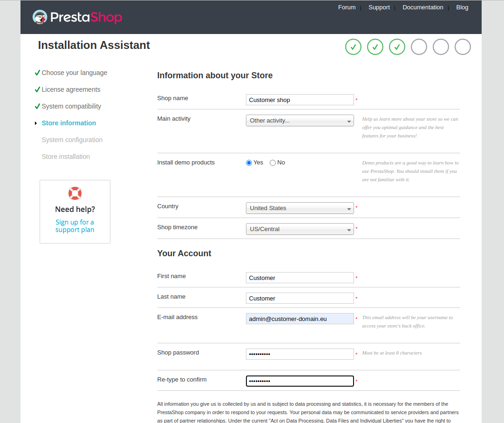This screenshot has height=423, width=504.
Task: Click the Shop name text field
Action: 300,100
